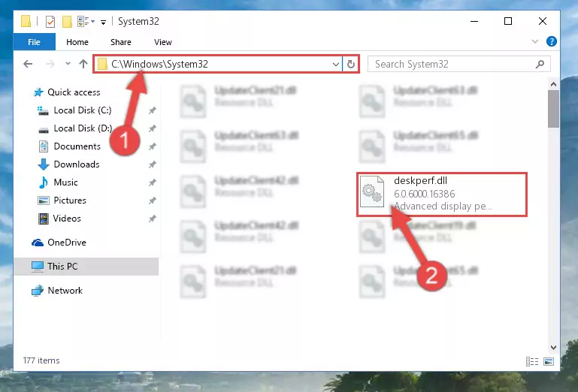Click the Music note icon
The image size is (578, 392).
click(44, 182)
